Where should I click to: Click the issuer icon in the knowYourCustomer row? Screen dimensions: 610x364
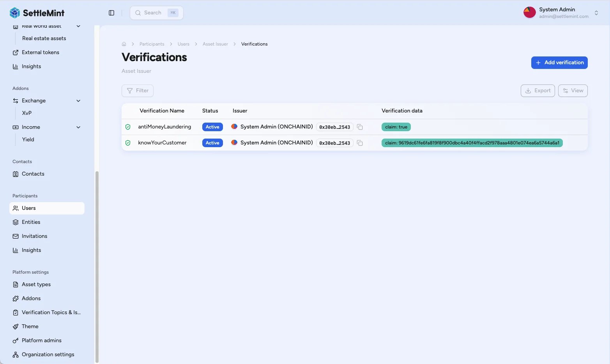point(234,142)
